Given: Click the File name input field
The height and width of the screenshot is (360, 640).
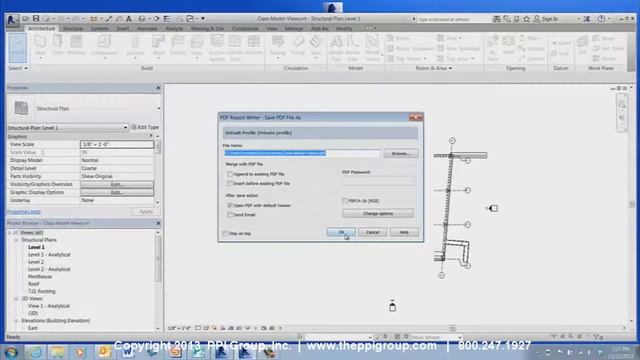Looking at the screenshot, I should pos(302,153).
